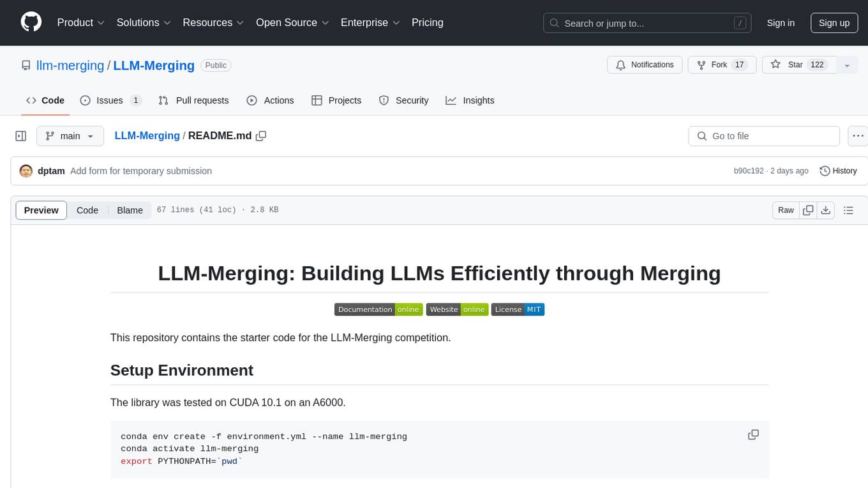Open dptam's avatar
Viewport: 868px width, 488px height.
coord(26,171)
